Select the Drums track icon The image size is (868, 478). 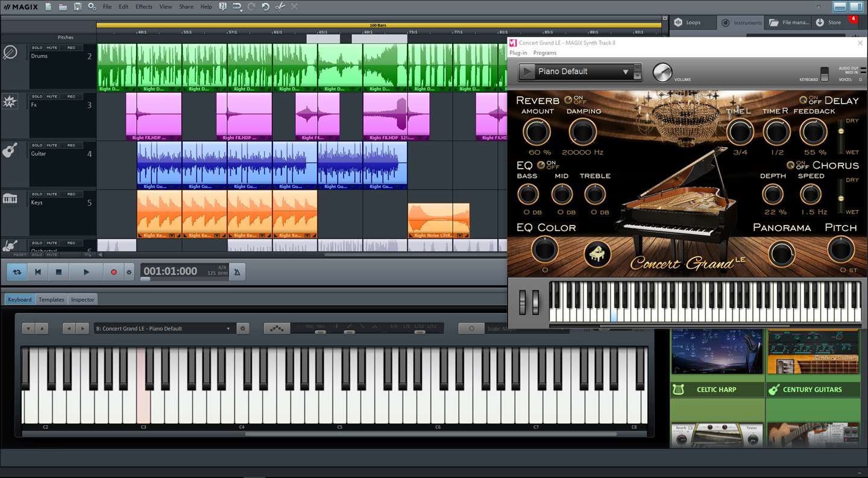click(10, 53)
